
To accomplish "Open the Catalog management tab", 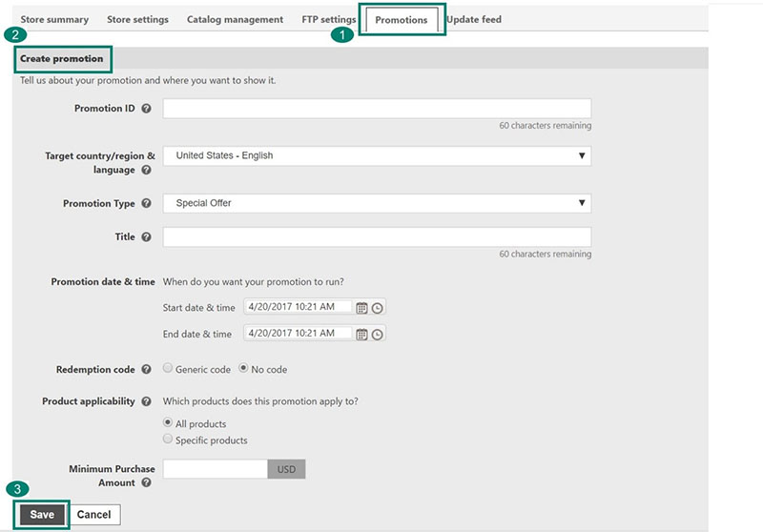I will pyautogui.click(x=235, y=19).
